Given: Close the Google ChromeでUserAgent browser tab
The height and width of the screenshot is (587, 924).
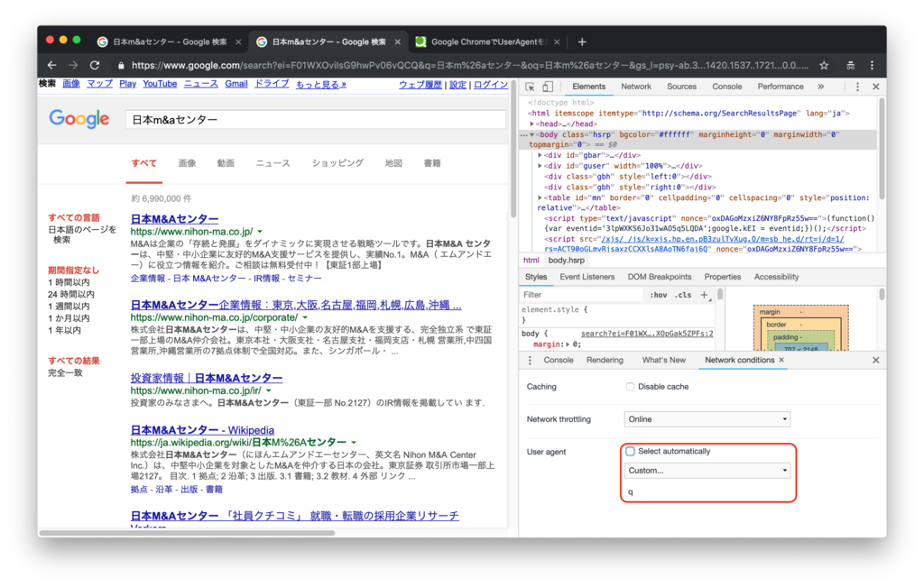Looking at the screenshot, I should pos(557,41).
